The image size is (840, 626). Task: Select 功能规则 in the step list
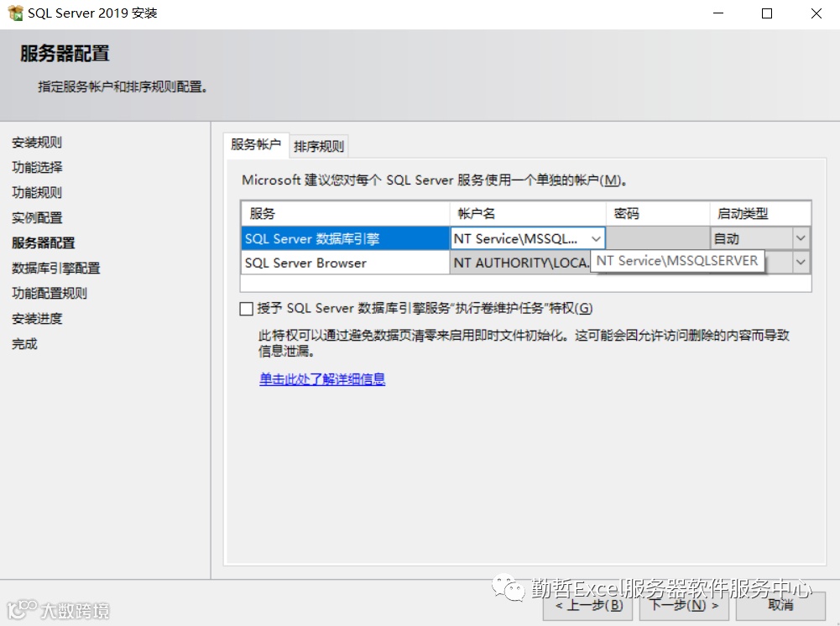[x=37, y=192]
